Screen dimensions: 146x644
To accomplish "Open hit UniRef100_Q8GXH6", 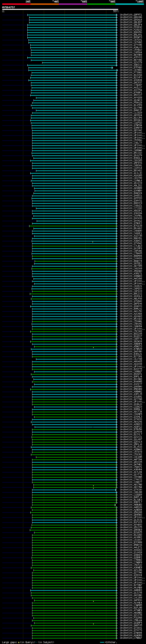I will pos(131,17).
